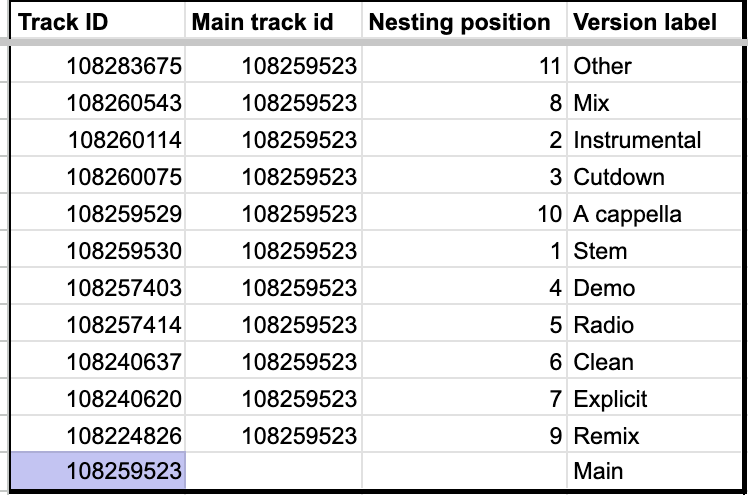748x495 pixels.
Task: Select the Main track id header cell
Action: coord(273,22)
